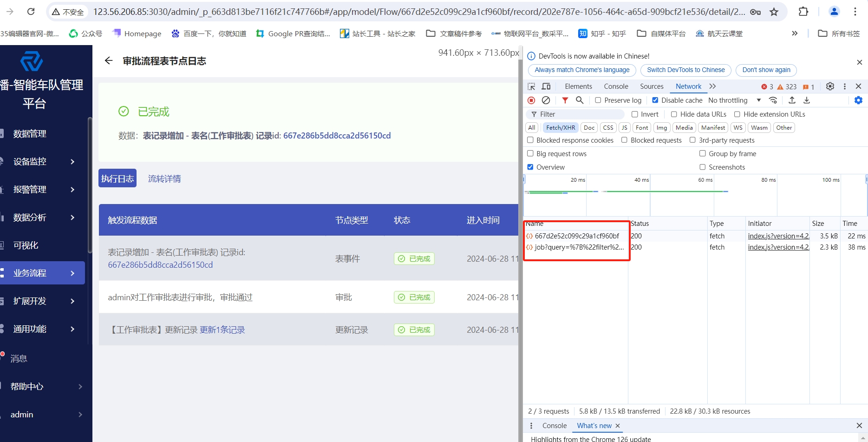The width and height of the screenshot is (868, 442).
Task: Reload the page with browser refresh icon
Action: point(31,12)
